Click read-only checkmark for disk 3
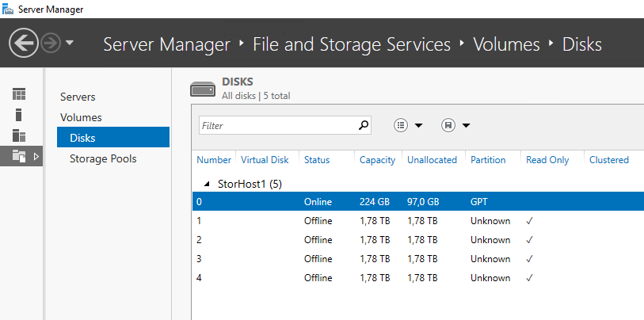This screenshot has height=320, width=644. (529, 259)
